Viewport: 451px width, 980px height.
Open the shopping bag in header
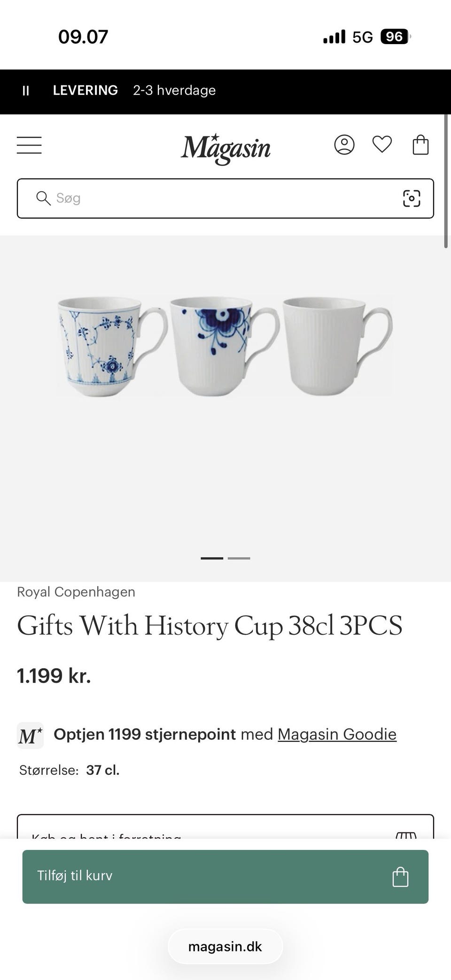(x=420, y=145)
